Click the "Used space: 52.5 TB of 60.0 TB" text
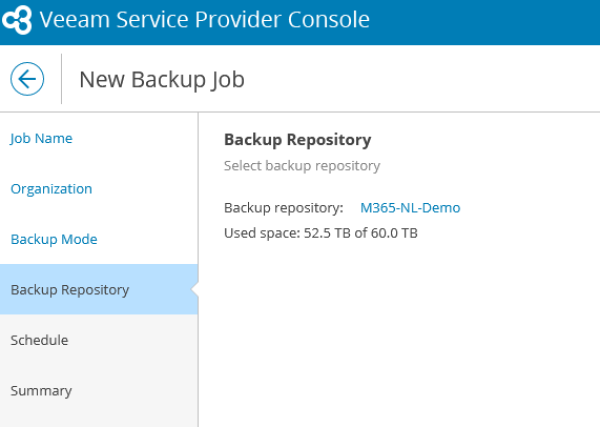Screen dimensions: 600x427 pyautogui.click(x=321, y=233)
